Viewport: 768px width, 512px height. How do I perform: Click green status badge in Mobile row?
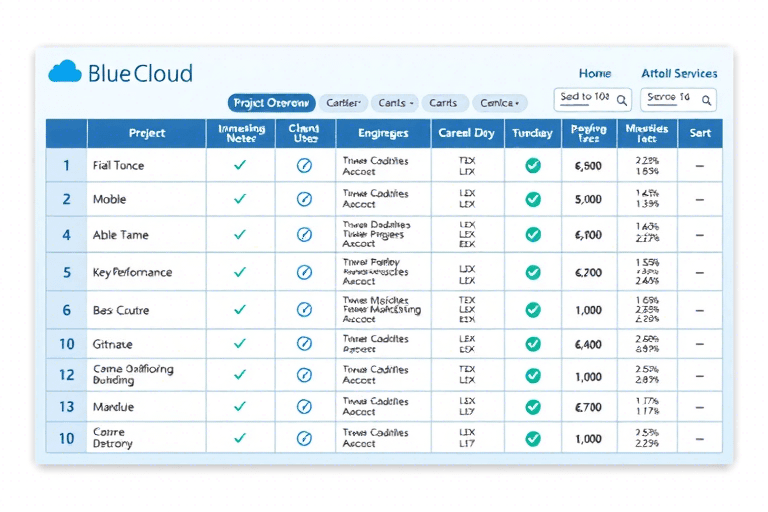tap(533, 200)
